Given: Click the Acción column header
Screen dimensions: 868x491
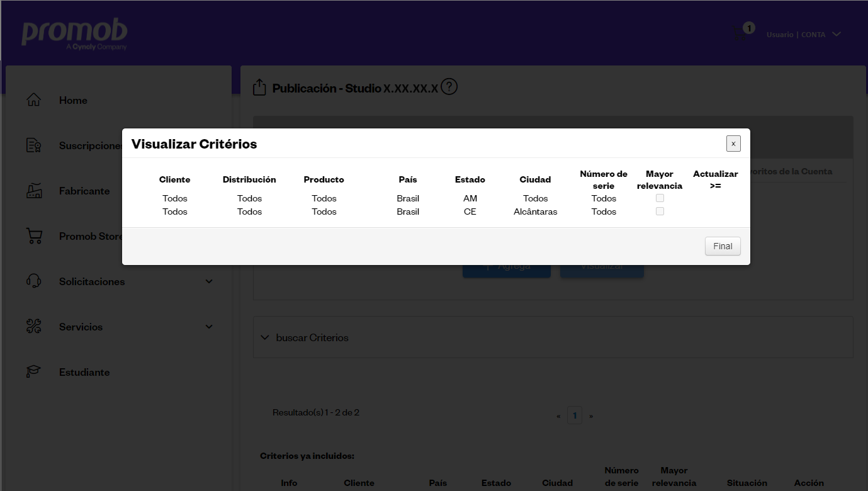Looking at the screenshot, I should pos(809,483).
